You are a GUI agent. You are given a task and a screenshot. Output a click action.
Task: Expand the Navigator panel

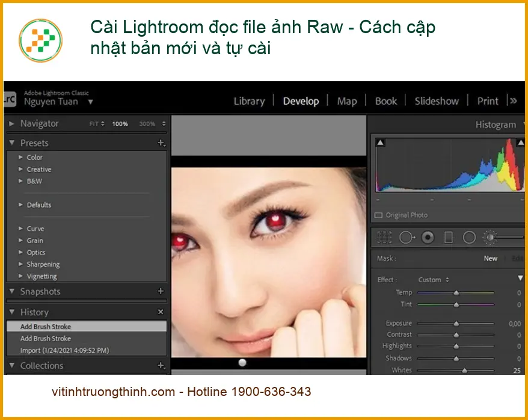point(12,123)
